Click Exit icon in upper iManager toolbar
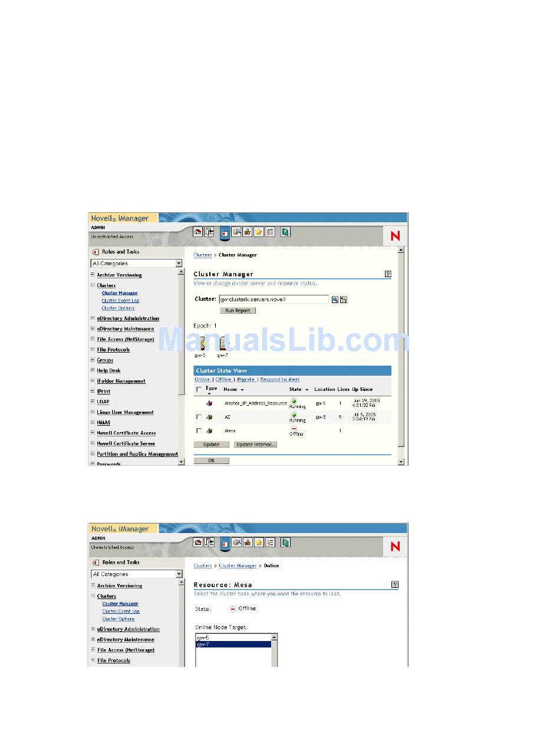 coord(209,232)
